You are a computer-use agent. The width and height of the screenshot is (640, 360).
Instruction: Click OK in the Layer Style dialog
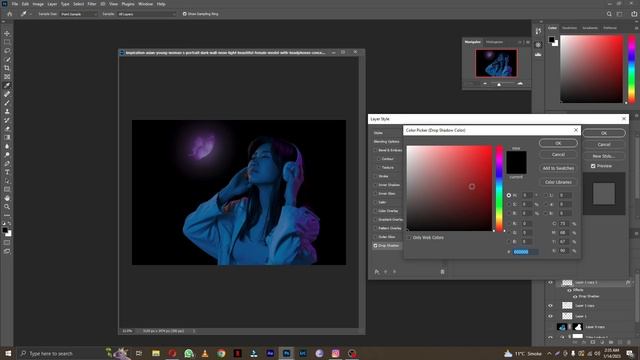click(x=604, y=133)
